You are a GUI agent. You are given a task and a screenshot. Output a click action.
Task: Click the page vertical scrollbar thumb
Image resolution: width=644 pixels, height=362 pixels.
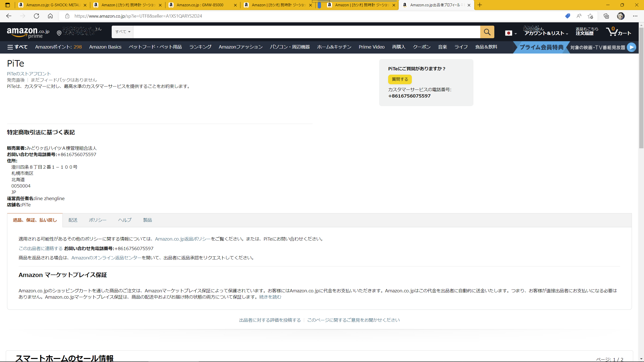coord(641,88)
